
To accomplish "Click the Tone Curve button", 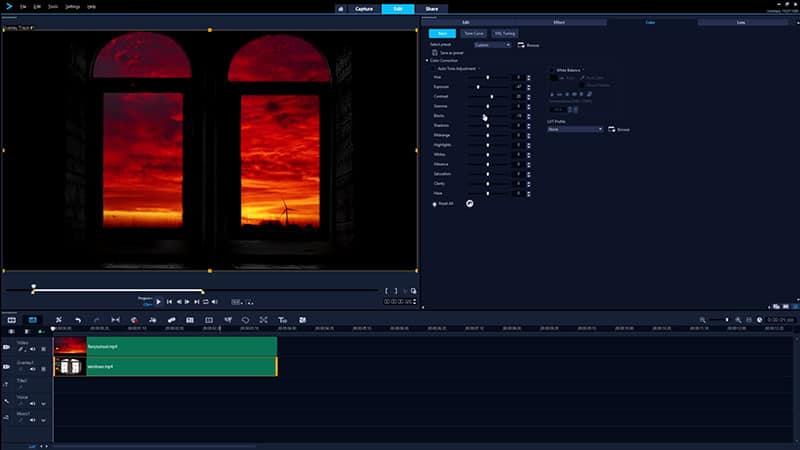I will pyautogui.click(x=473, y=34).
